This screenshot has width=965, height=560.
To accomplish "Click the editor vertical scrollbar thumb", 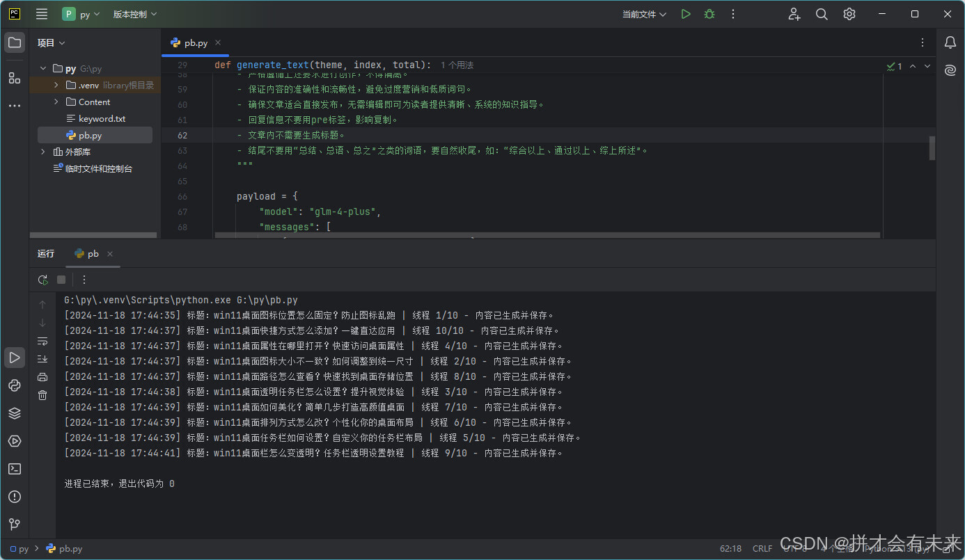I will 932,148.
